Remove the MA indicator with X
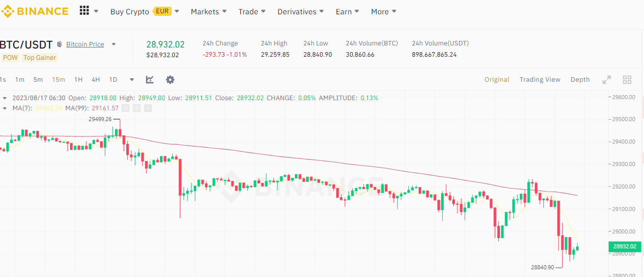 (x=148, y=108)
